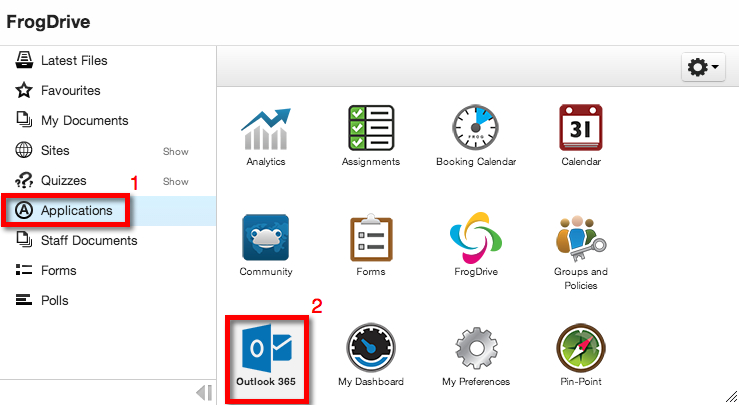
Task: Open the My Preferences app
Action: pos(476,355)
